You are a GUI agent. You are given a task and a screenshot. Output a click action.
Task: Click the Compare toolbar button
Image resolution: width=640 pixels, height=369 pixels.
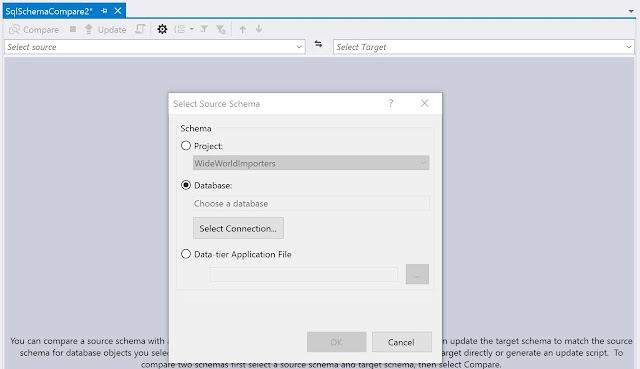click(x=34, y=29)
